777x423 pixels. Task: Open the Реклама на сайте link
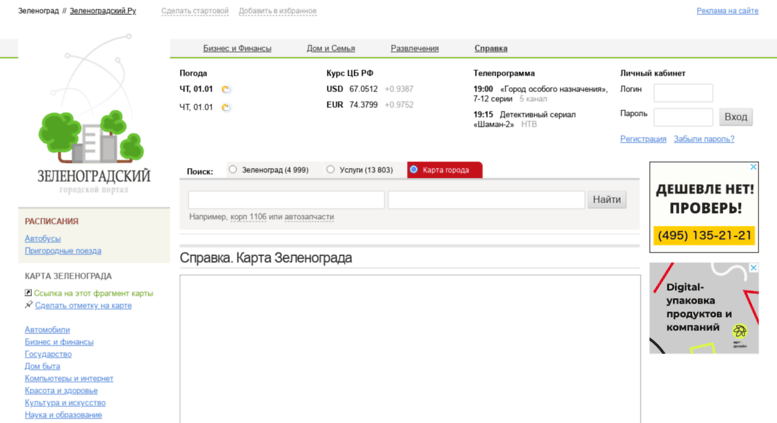727,11
